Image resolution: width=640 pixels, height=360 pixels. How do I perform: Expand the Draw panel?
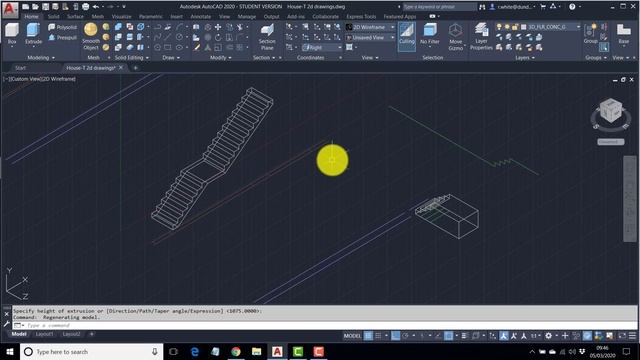click(x=171, y=58)
